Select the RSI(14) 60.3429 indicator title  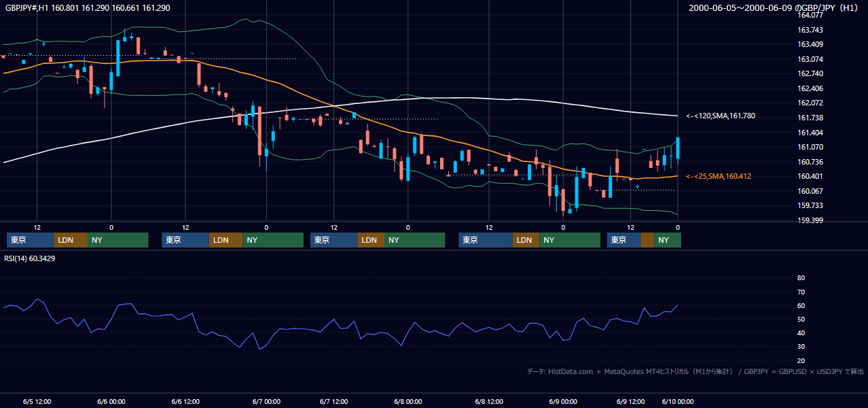point(30,258)
